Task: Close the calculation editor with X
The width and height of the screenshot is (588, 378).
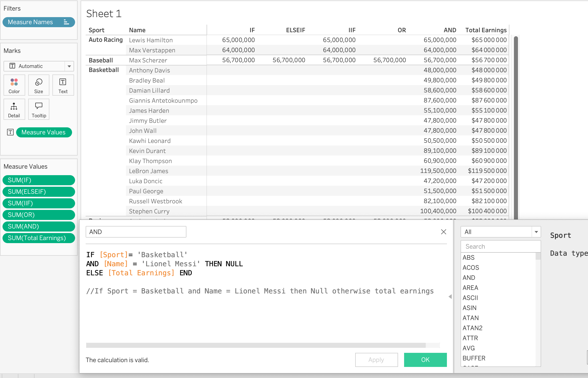Action: coord(443,232)
